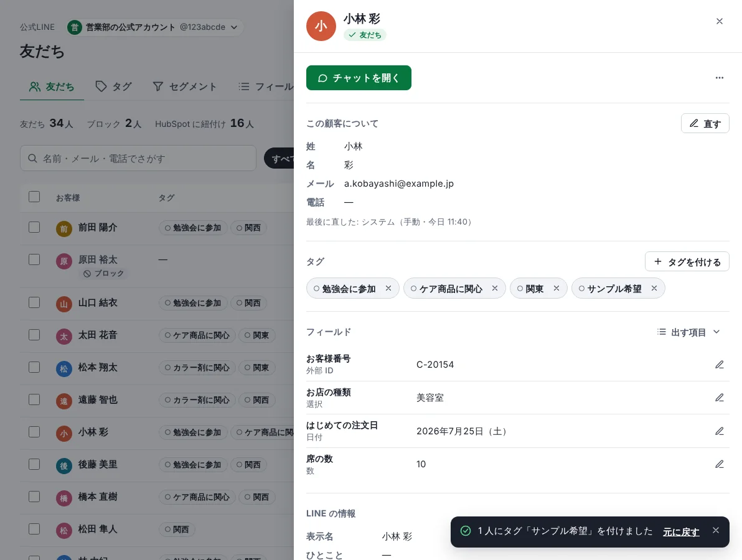The width and height of the screenshot is (742, 560).
Task: Click the お客様 column header
Action: [68, 198]
